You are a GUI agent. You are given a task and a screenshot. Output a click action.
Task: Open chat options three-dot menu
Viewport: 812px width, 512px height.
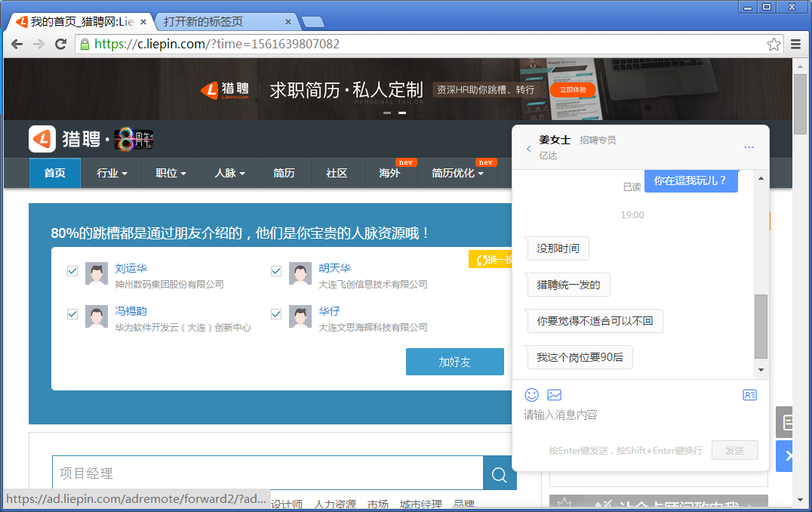[749, 147]
